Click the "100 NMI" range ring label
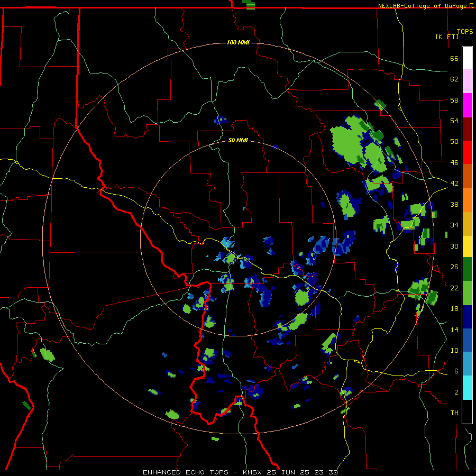Screen dimensions: 476x476 (x=238, y=42)
